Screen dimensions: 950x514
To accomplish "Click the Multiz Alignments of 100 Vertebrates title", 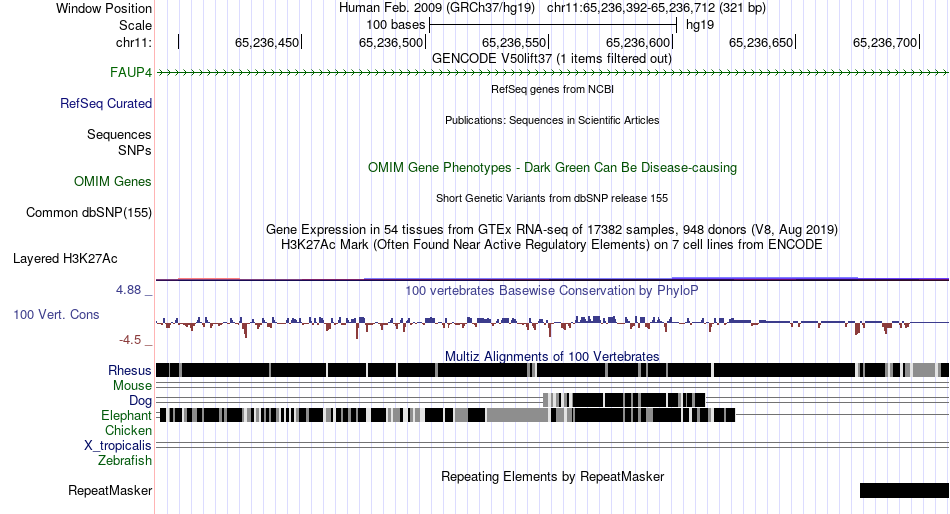I will (552, 356).
